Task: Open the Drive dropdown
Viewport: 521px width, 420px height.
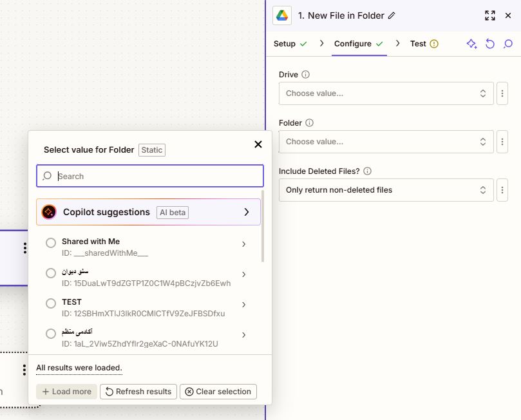Action: point(386,93)
